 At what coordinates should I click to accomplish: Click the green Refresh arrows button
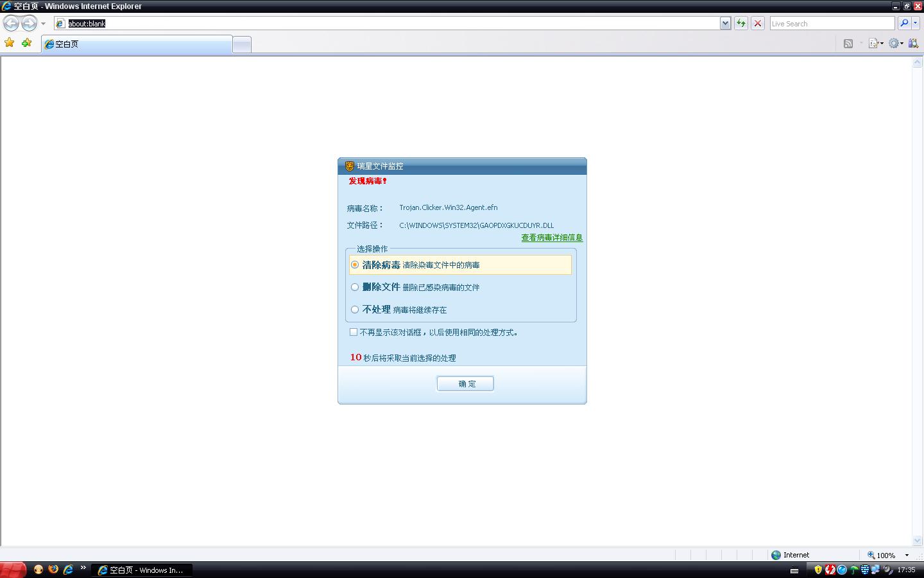tap(741, 23)
